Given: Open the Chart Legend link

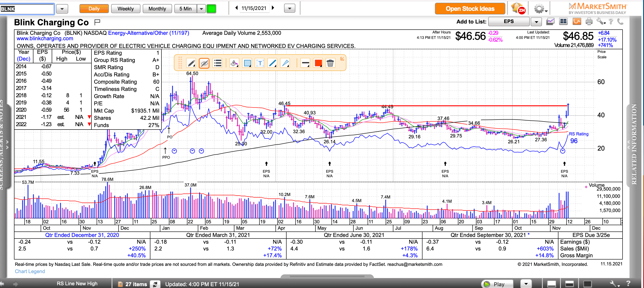Looking at the screenshot, I should (x=30, y=271).
